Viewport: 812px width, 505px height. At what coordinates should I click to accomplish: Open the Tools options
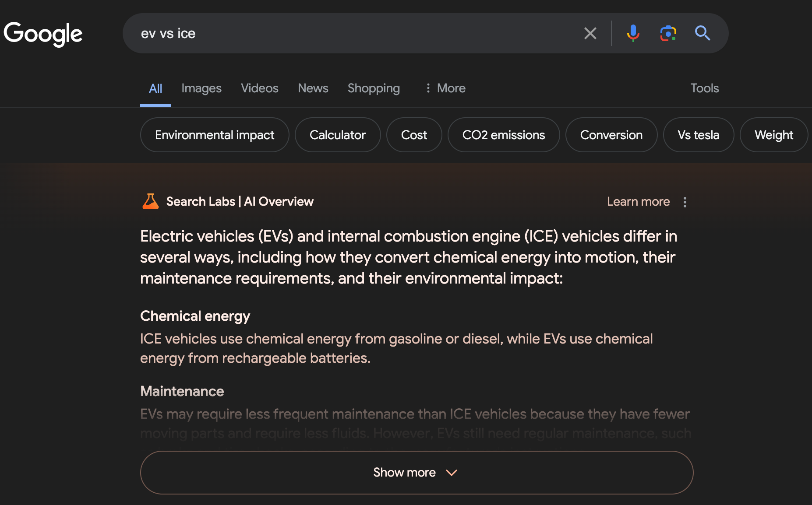coord(704,88)
